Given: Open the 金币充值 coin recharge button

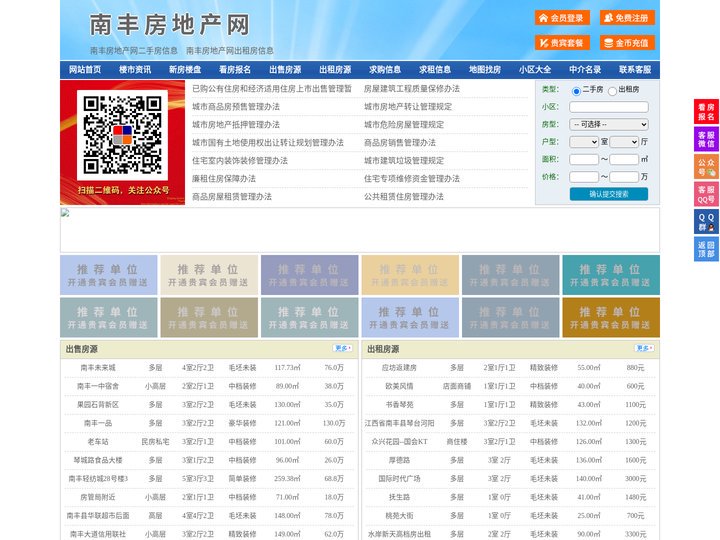Looking at the screenshot, I should pyautogui.click(x=627, y=43).
